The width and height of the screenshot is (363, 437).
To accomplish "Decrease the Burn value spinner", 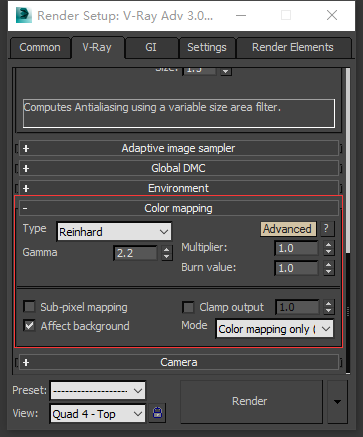I will pyautogui.click(x=328, y=272).
